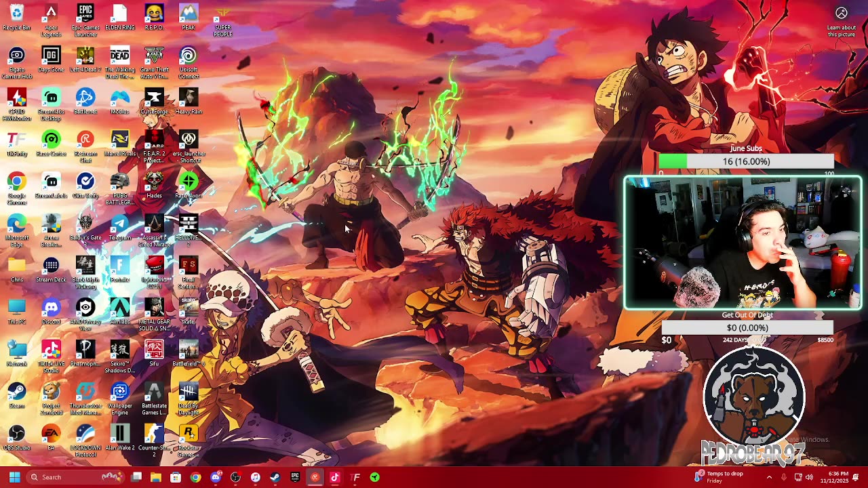Click the Windows Start button

(x=14, y=477)
